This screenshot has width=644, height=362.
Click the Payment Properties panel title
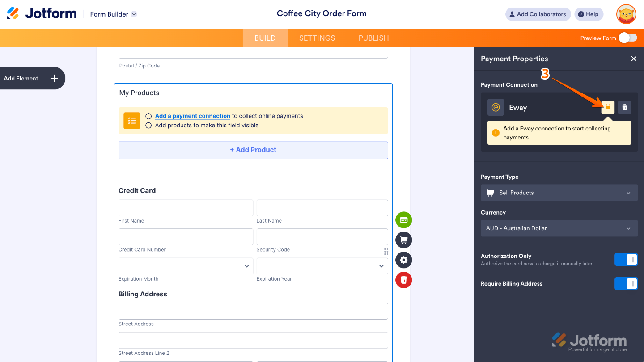click(514, 59)
